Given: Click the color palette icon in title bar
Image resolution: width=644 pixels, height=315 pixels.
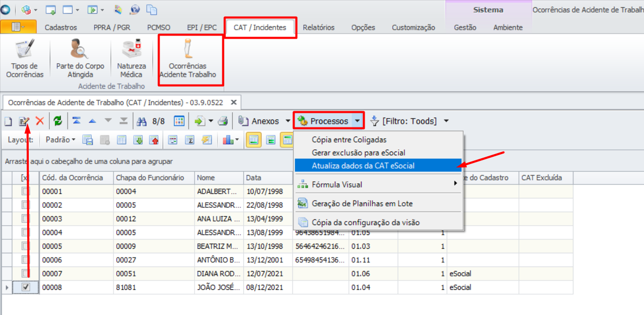Looking at the screenshot, I should click(x=118, y=9).
